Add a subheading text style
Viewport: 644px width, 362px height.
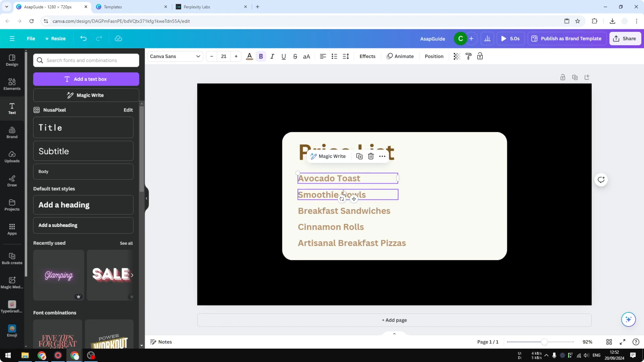(83, 225)
